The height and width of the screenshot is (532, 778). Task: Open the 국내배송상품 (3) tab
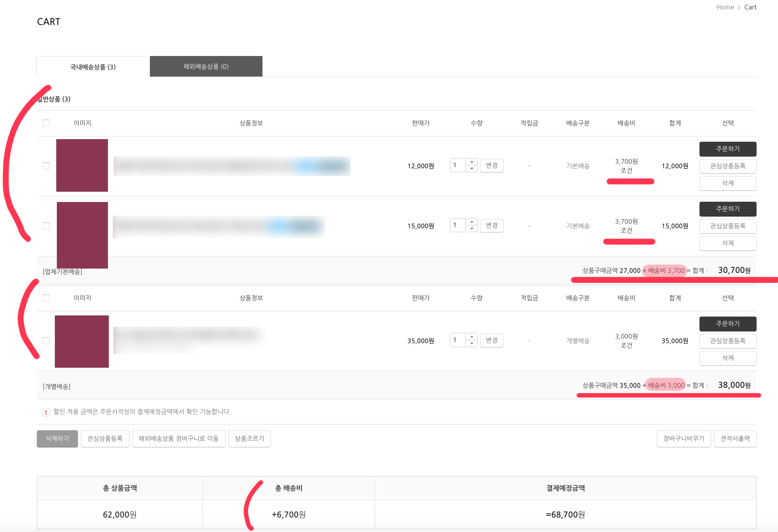coord(93,67)
